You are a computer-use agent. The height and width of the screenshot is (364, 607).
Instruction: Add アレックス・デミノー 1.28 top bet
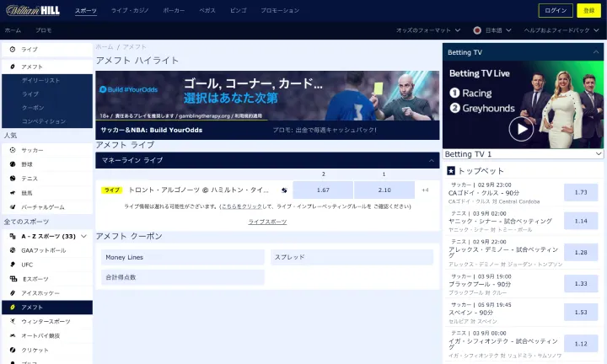tap(581, 252)
